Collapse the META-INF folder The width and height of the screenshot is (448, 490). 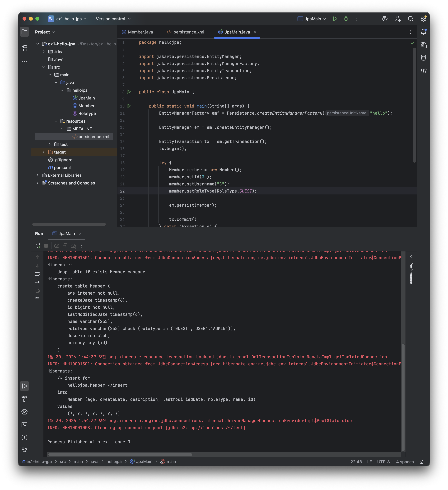(x=62, y=129)
